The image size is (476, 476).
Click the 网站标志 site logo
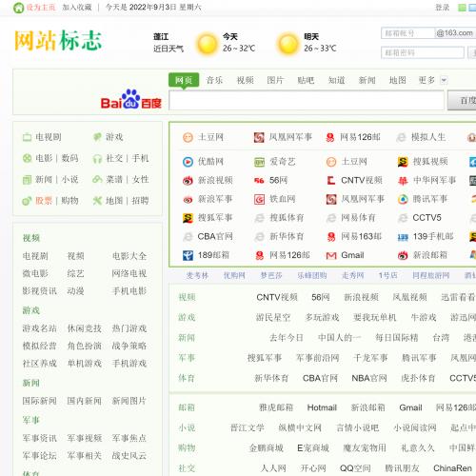coord(58,41)
